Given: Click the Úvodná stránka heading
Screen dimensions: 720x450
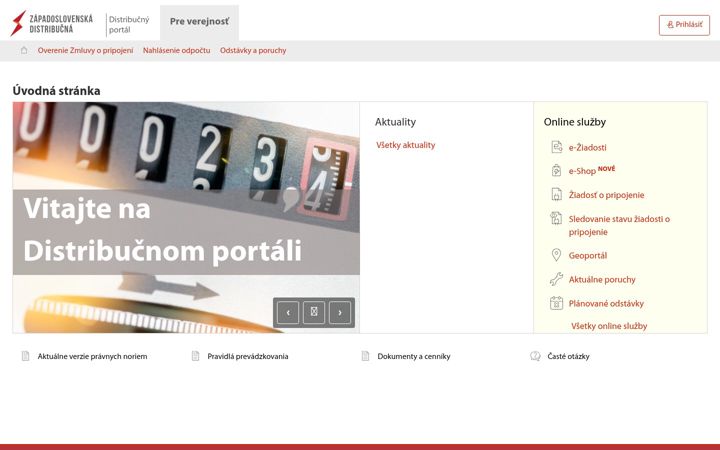Looking at the screenshot, I should pos(56,90).
